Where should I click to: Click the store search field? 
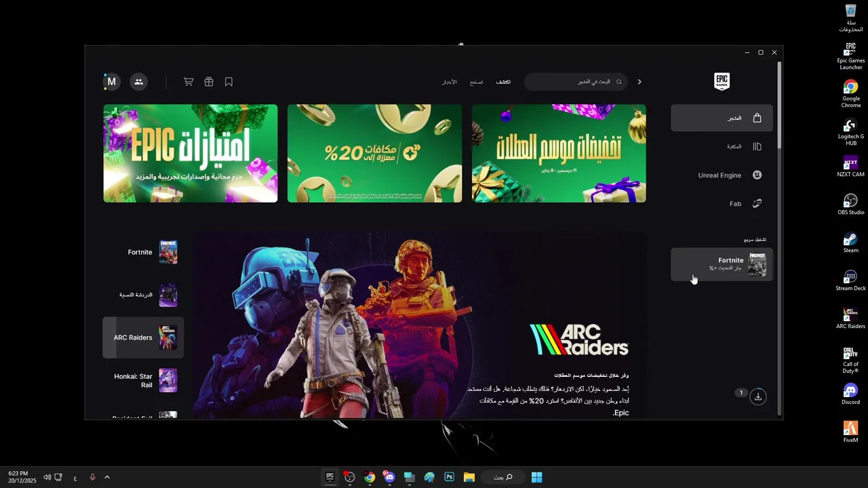pyautogui.click(x=576, y=82)
